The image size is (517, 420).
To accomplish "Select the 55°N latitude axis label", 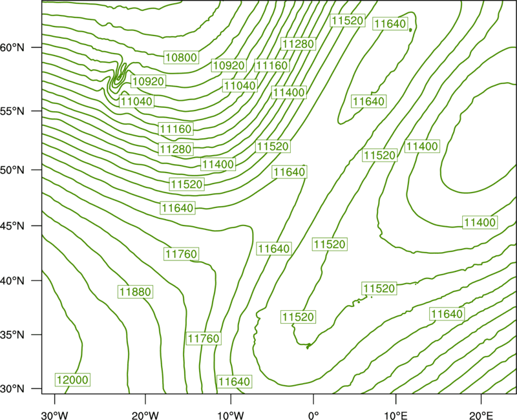I will click(x=12, y=110).
